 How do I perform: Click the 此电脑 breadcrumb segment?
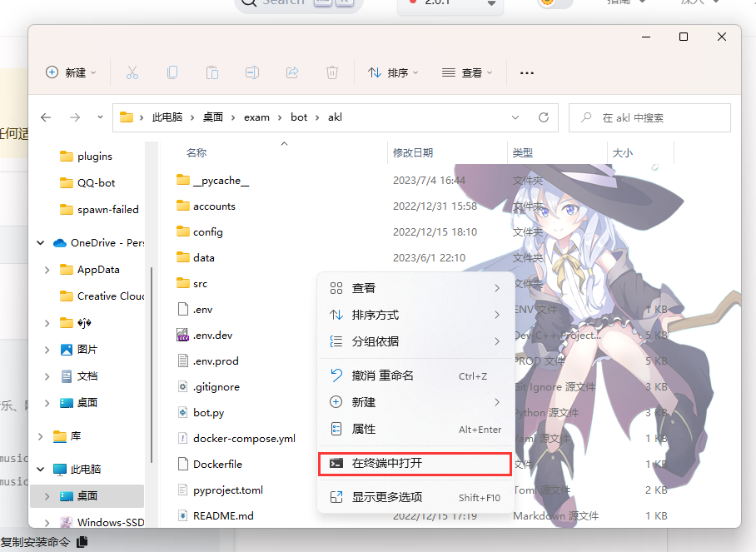click(x=167, y=117)
